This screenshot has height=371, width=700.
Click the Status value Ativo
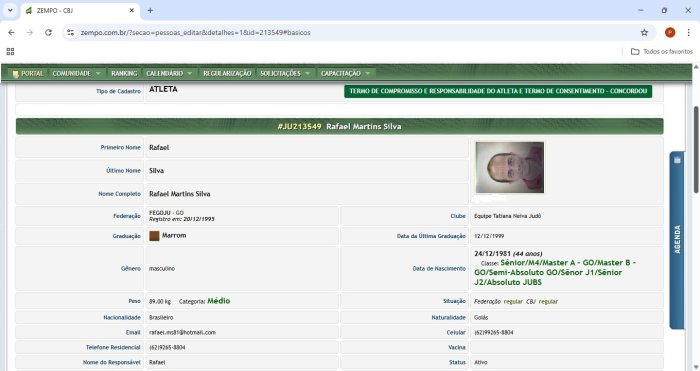click(481, 363)
